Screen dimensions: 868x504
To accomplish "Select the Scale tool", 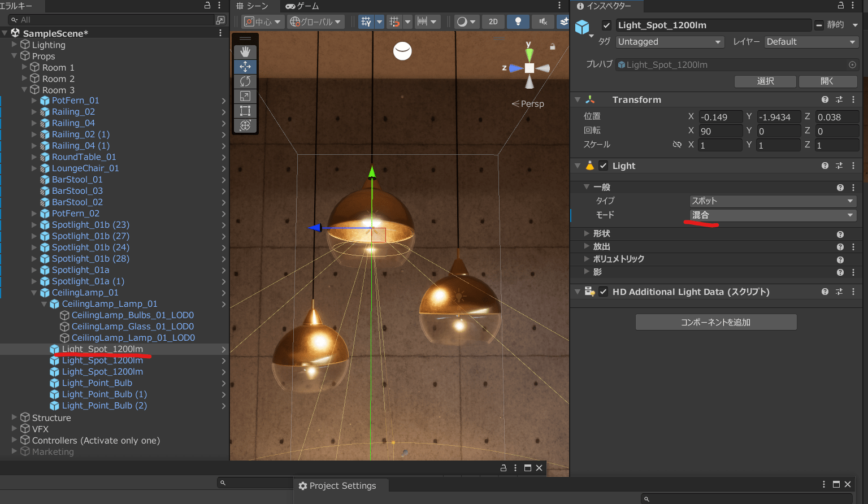I will [x=245, y=96].
